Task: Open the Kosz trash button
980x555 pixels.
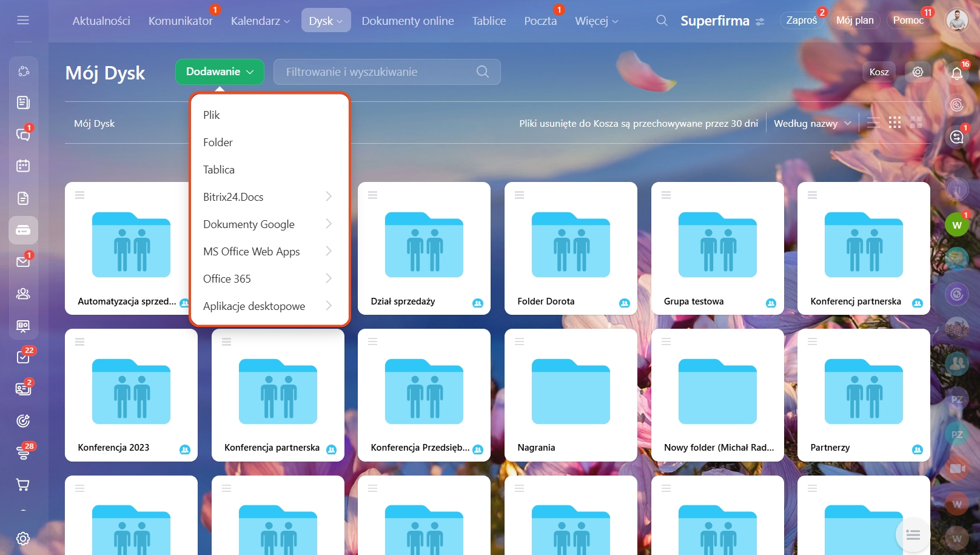Action: coord(879,72)
